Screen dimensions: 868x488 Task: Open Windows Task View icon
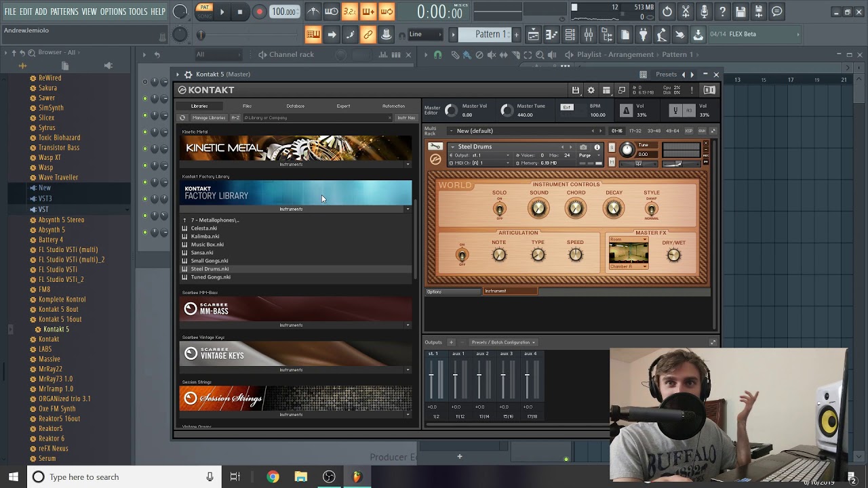pos(235,477)
